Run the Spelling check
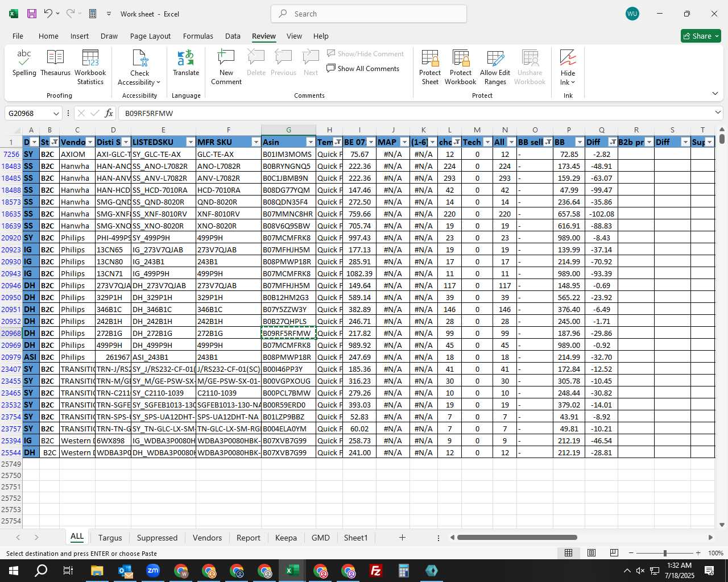728x582 pixels. (x=24, y=63)
